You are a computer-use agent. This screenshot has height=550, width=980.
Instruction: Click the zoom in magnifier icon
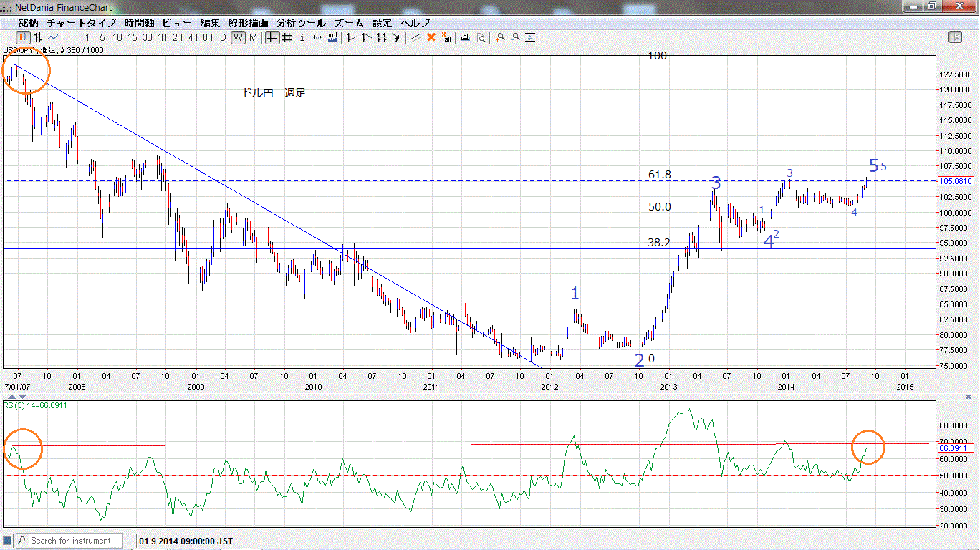point(501,37)
